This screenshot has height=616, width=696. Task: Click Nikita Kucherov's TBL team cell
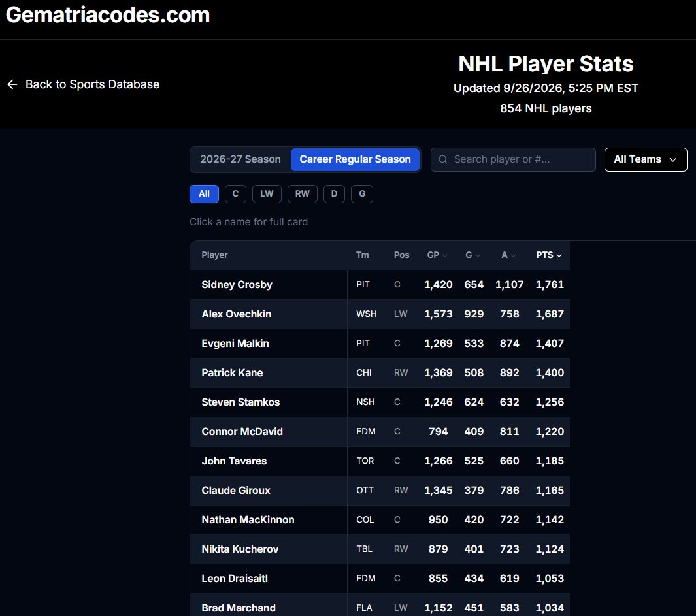coord(364,549)
